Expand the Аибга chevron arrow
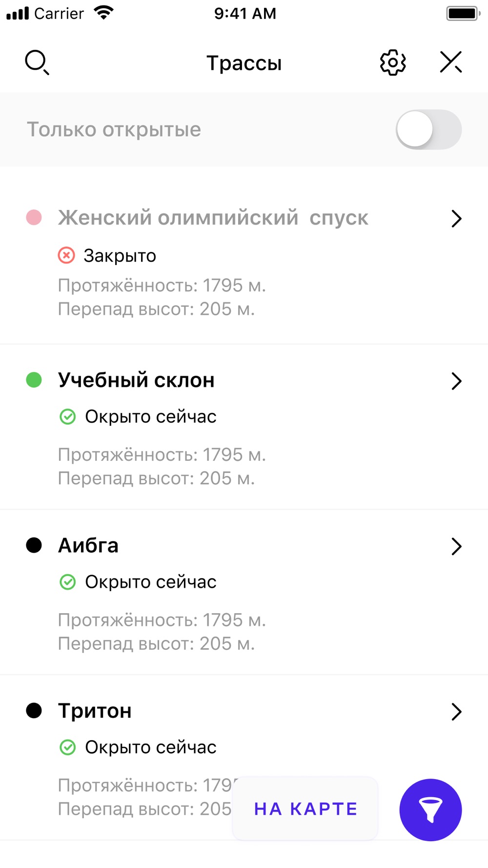This screenshot has width=488, height=868. pyautogui.click(x=456, y=546)
